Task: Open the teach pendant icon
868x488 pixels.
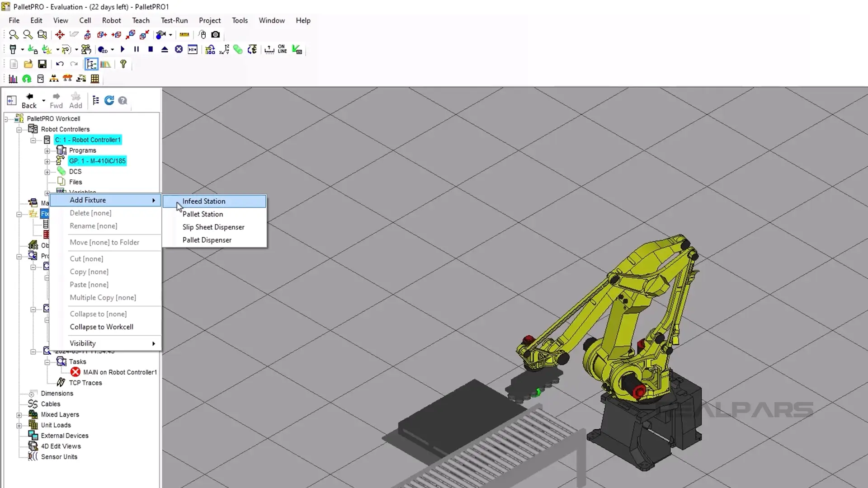Action: pyautogui.click(x=13, y=49)
